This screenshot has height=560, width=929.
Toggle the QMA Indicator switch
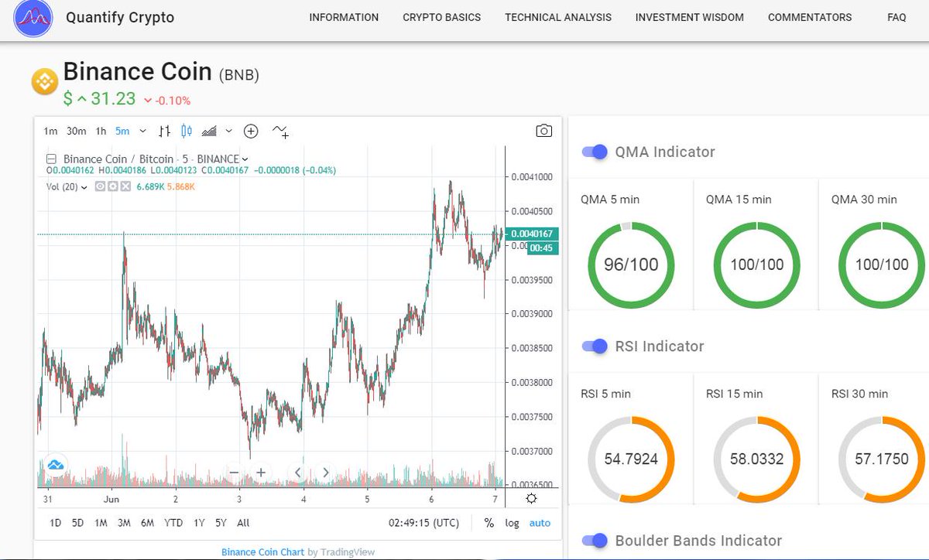tap(595, 152)
